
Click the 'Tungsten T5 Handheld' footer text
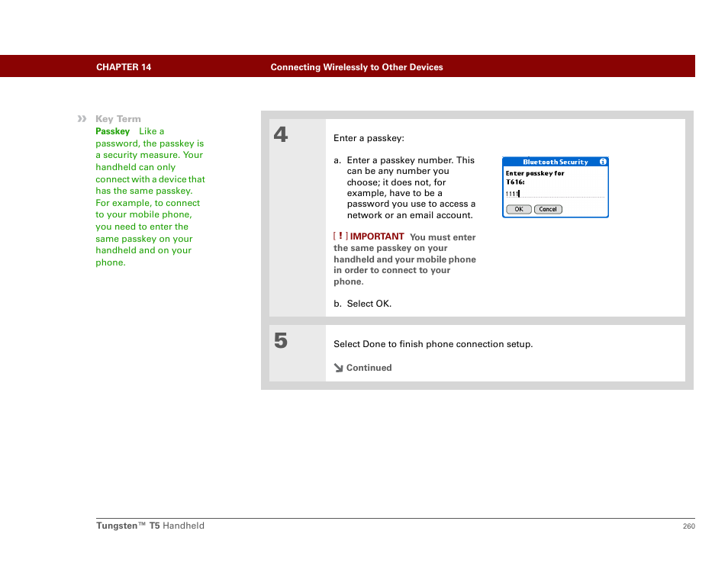[150, 526]
